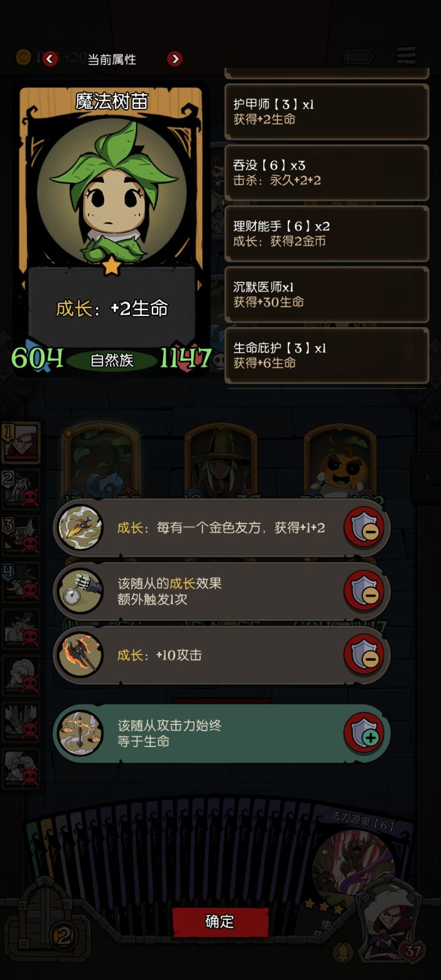
Task: Tap the balance scale effect icon
Action: (x=80, y=733)
